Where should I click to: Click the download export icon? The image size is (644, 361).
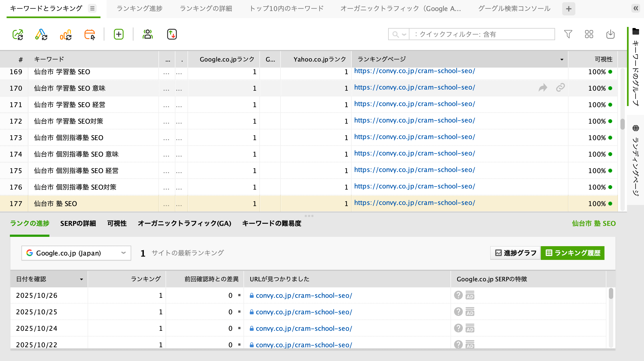610,34
